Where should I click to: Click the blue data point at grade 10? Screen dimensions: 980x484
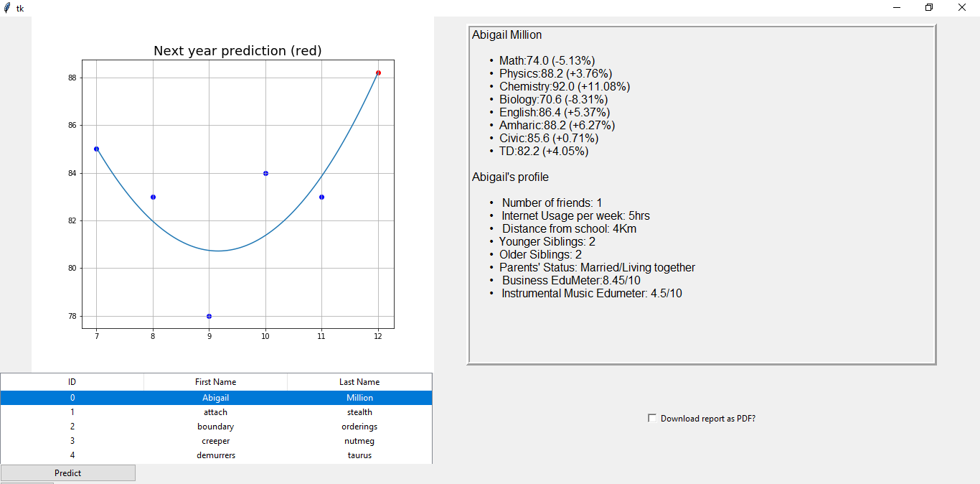265,173
